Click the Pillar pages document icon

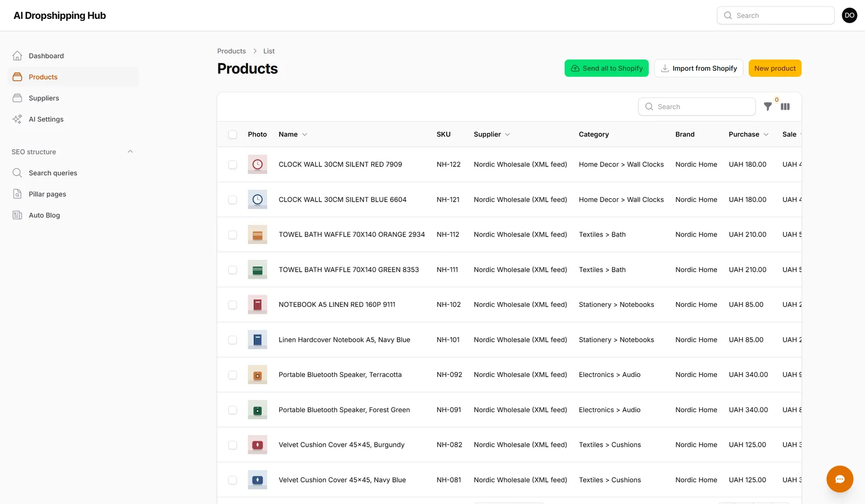pyautogui.click(x=17, y=194)
